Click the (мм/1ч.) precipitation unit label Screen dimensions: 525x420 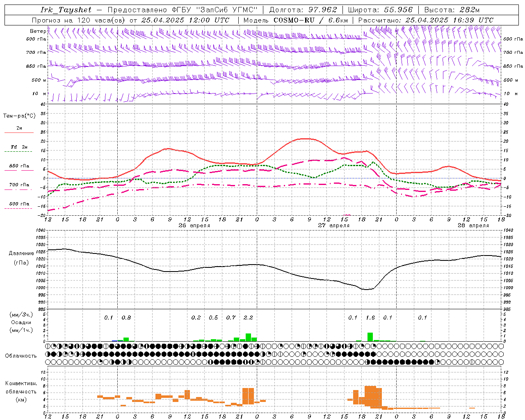pos(21,330)
